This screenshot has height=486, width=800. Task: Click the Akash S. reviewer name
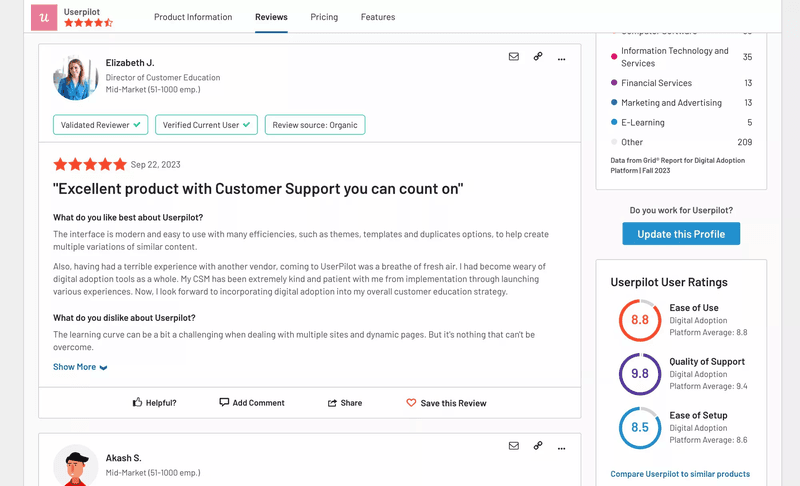pos(123,458)
